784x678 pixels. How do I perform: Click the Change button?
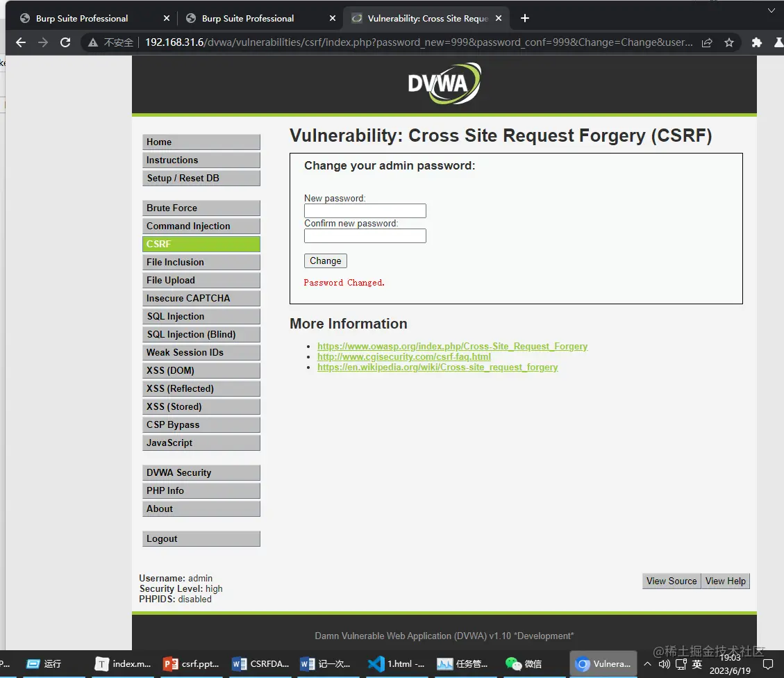point(326,261)
